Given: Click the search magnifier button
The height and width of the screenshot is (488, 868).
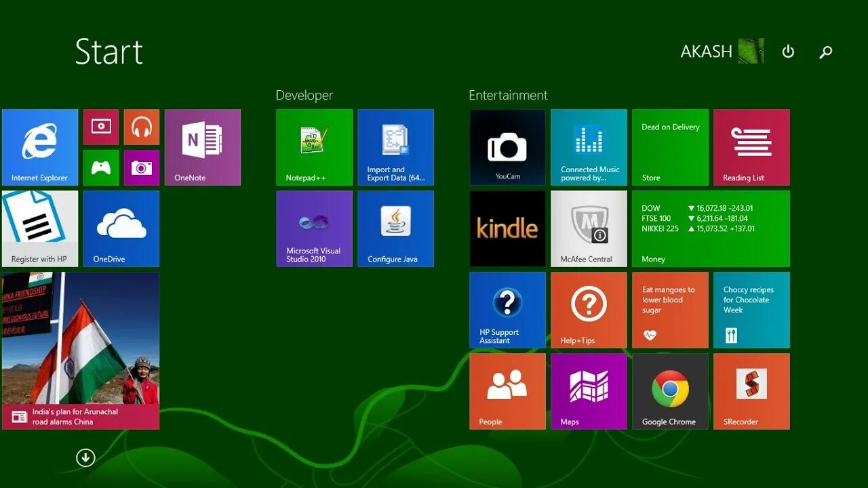Looking at the screenshot, I should [x=825, y=52].
